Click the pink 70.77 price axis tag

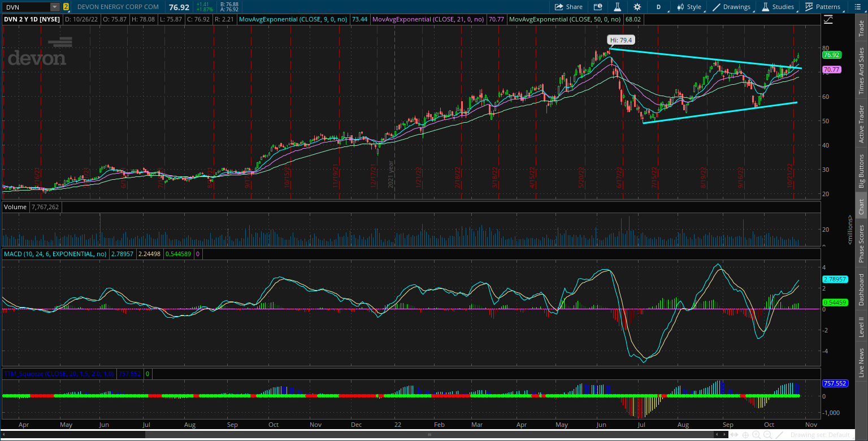832,70
